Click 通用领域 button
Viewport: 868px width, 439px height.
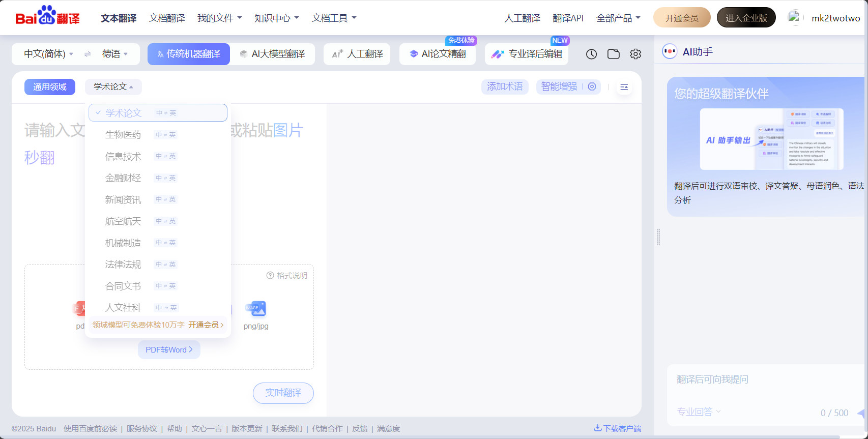pyautogui.click(x=50, y=87)
